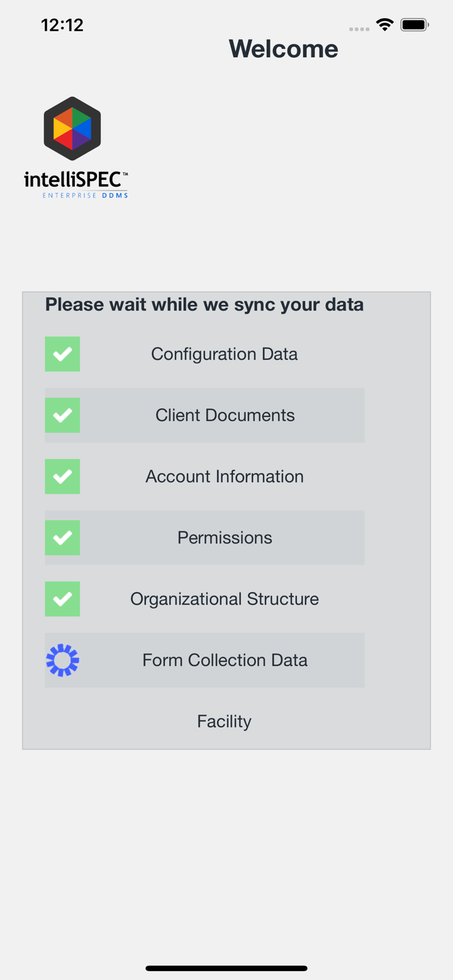Click the Organizational Structure text
This screenshot has height=980, width=453.
point(224,599)
